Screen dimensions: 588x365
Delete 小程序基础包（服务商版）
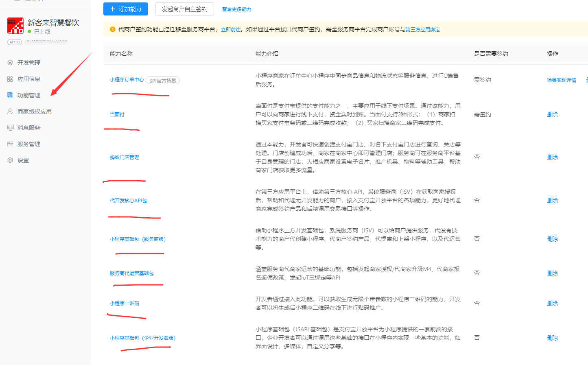point(552,239)
